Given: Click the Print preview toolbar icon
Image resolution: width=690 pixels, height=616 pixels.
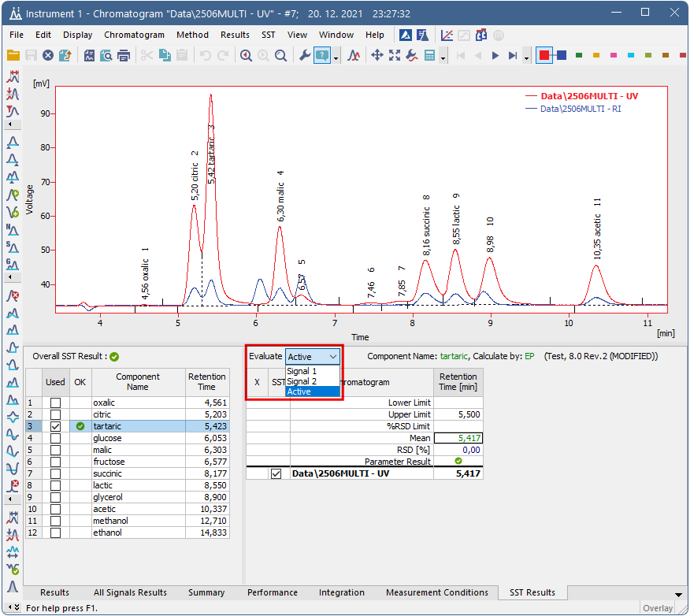Looking at the screenshot, I should pos(106,55).
